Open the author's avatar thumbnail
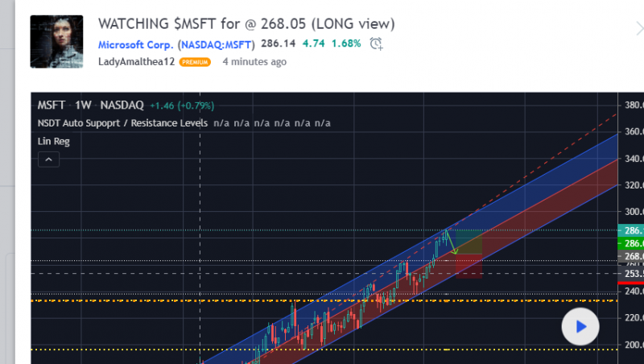 56,41
